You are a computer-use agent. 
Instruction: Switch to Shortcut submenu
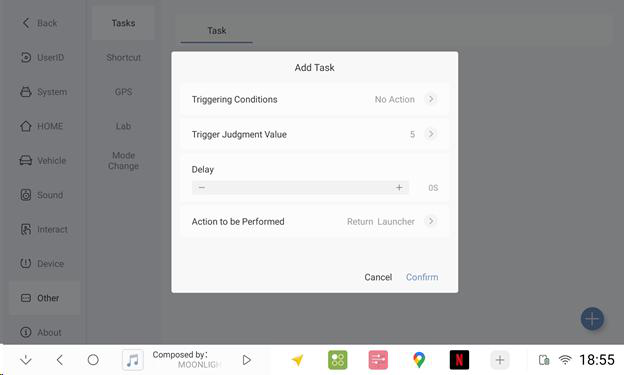[x=123, y=57]
